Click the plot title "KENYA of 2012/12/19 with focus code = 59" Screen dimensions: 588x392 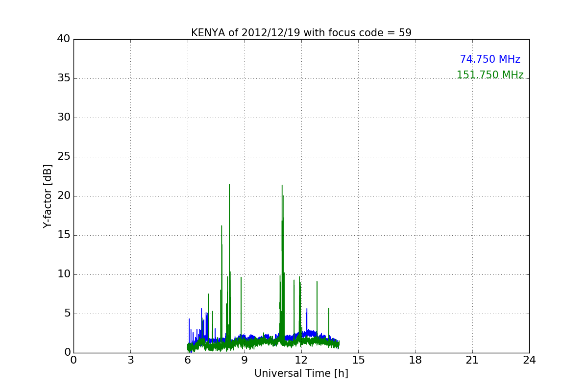301,33
